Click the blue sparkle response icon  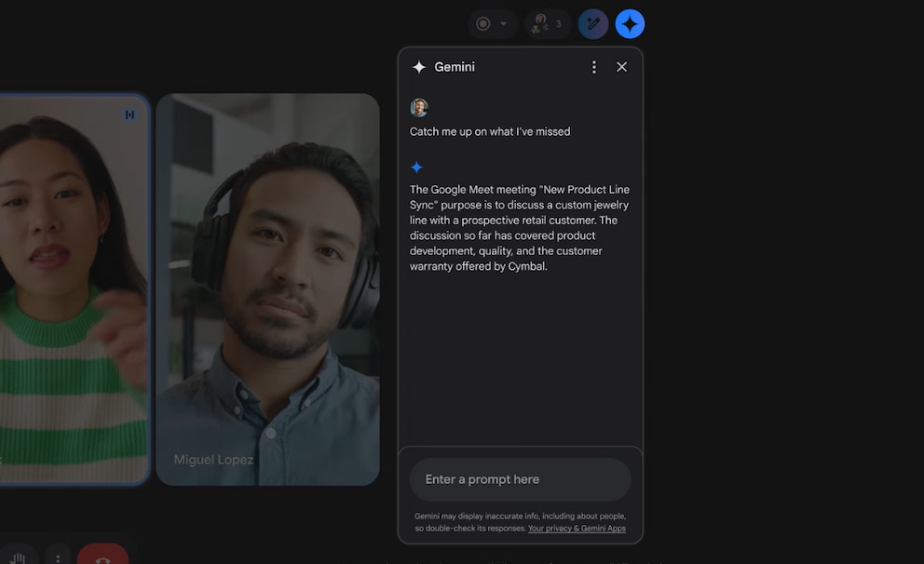416,168
